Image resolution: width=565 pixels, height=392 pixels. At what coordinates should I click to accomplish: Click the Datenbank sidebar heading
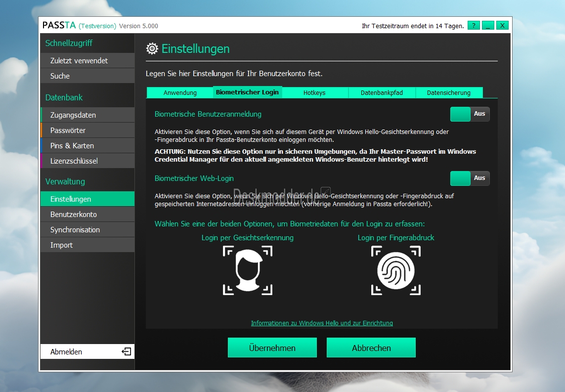coord(64,97)
